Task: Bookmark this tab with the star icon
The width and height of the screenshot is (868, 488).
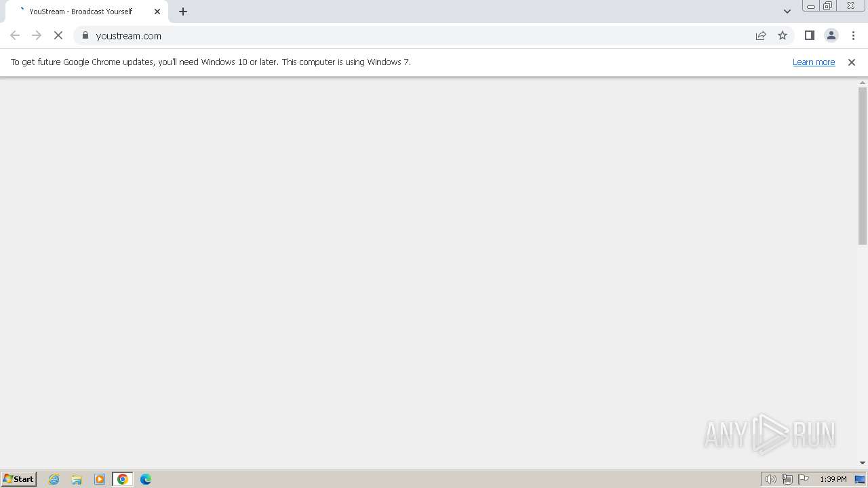Action: coord(783,35)
